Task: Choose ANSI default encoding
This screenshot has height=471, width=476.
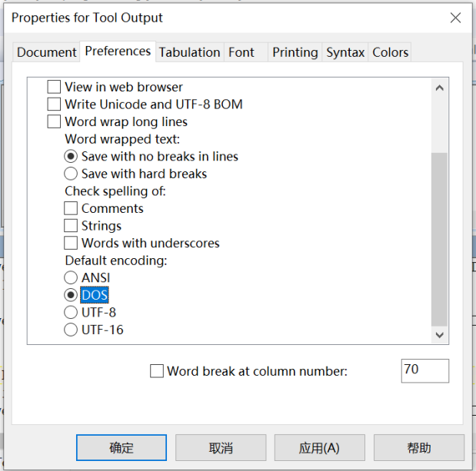Action: (71, 277)
